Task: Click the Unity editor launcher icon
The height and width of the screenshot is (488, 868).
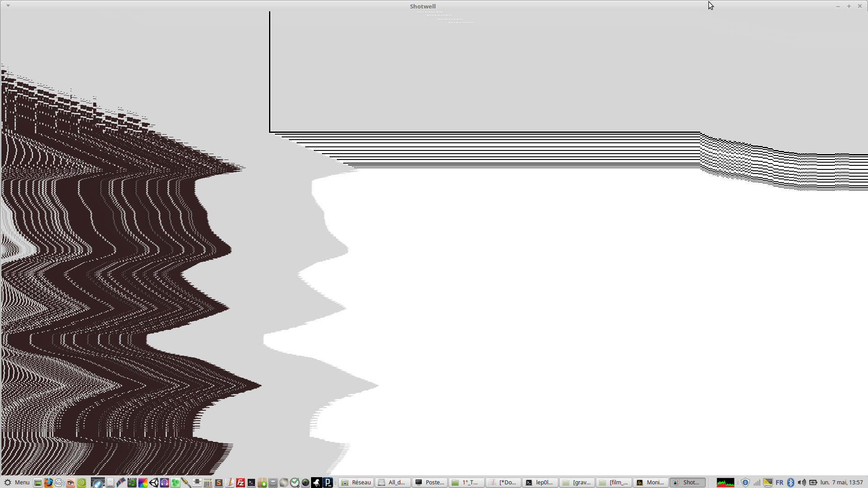Action: point(154,483)
